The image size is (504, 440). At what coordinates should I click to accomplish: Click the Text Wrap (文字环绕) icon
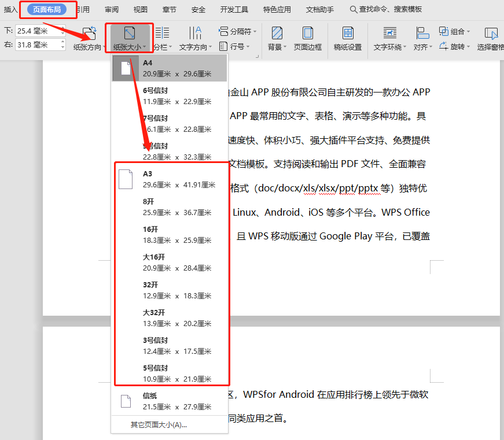tap(390, 34)
